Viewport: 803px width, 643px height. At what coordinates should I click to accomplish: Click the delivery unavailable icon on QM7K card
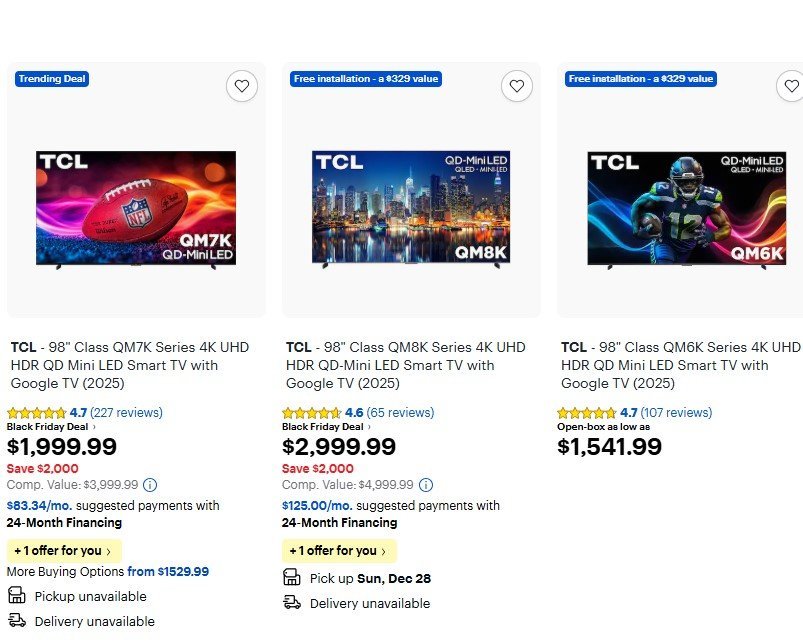pos(15,621)
